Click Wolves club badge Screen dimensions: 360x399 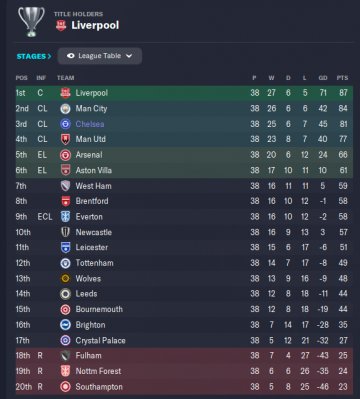click(x=65, y=278)
